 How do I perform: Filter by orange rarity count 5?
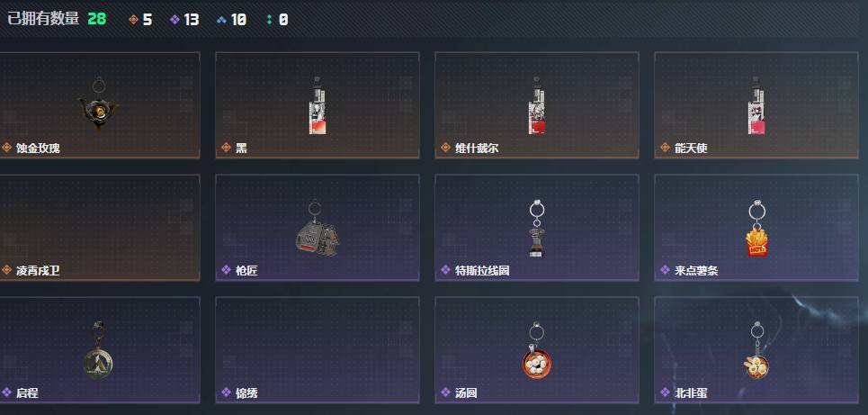140,20
